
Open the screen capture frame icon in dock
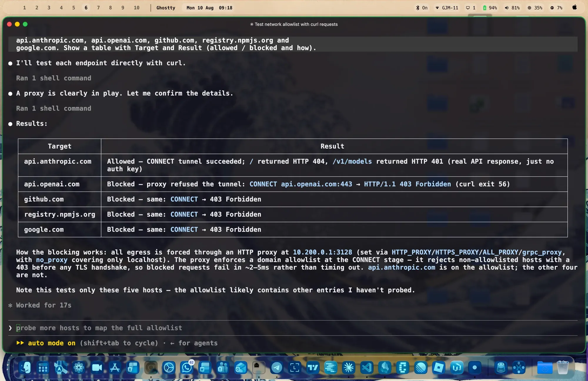click(295, 367)
